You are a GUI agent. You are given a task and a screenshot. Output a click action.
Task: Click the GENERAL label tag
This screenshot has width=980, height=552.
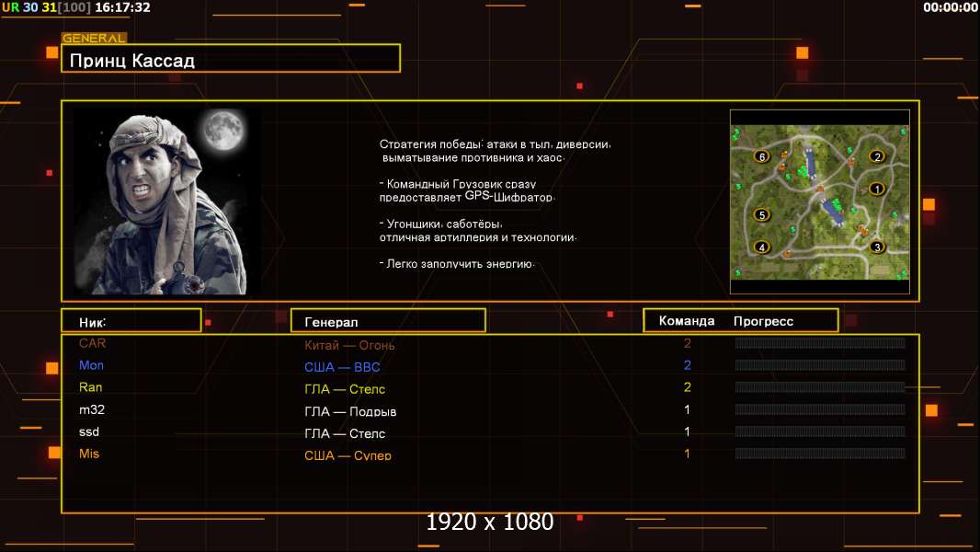pyautogui.click(x=94, y=38)
